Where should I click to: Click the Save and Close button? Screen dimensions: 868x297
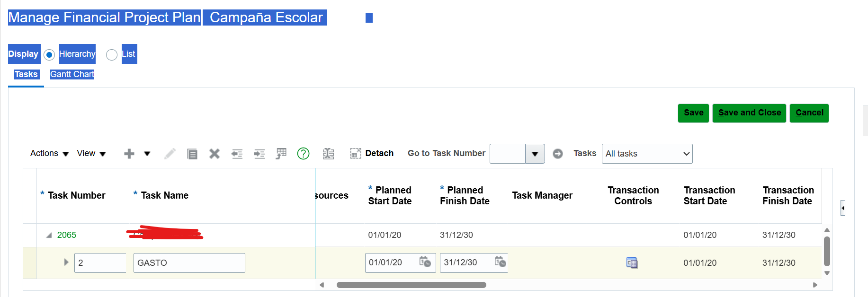coord(749,113)
